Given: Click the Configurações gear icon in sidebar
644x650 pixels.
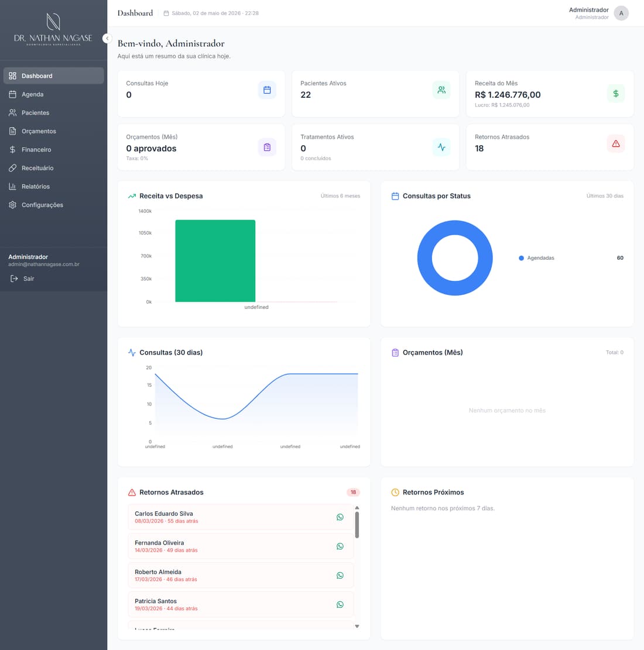Looking at the screenshot, I should tap(12, 205).
